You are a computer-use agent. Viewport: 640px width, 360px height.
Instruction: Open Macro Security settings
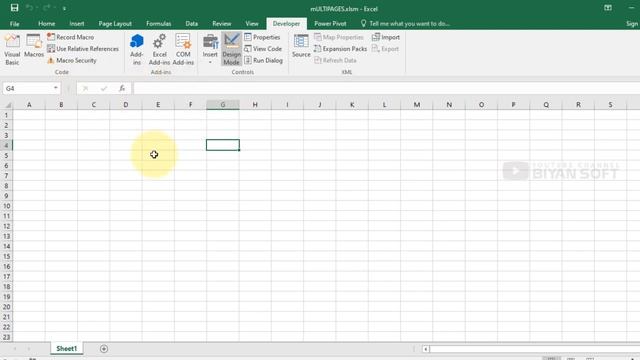72,60
